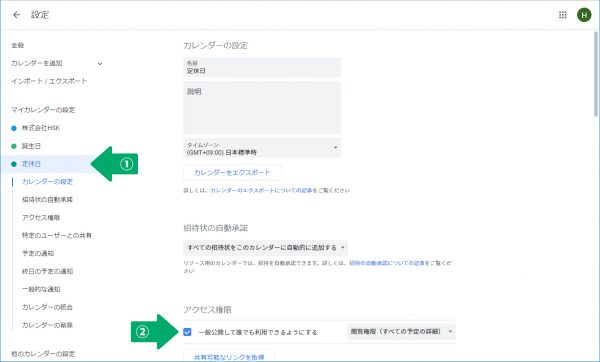This screenshot has height=362, width=600.
Task: Select the 定休日 calendar entry
Action: (x=31, y=164)
